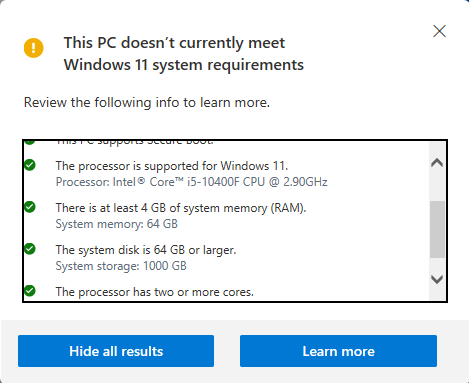The height and width of the screenshot is (383, 469).
Task: Click the results list scrollbar thumb
Action: click(x=437, y=229)
